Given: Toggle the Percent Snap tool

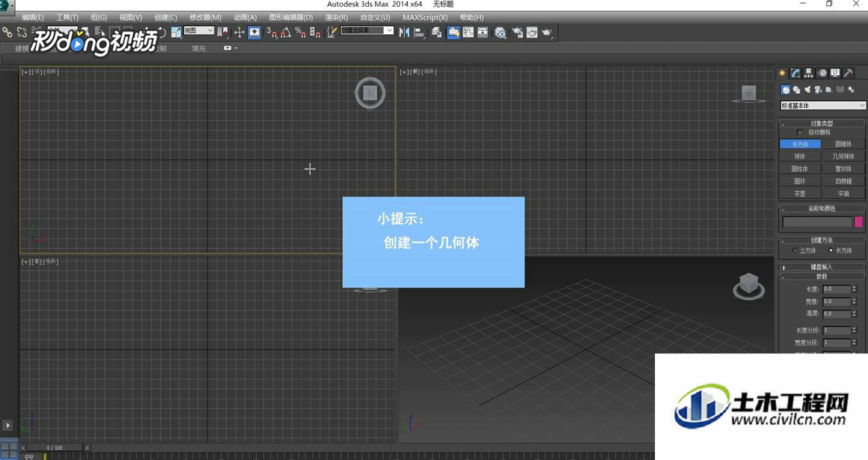Looking at the screenshot, I should coord(300,32).
